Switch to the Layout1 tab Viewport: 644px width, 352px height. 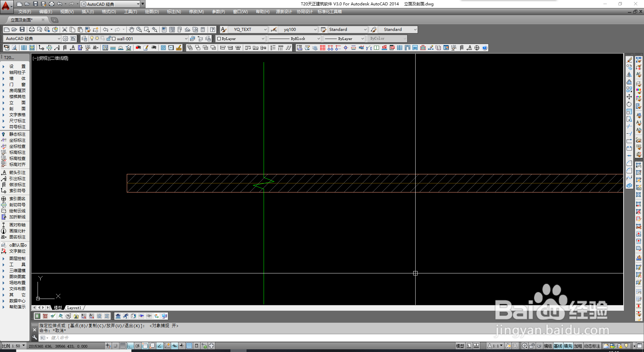74,308
